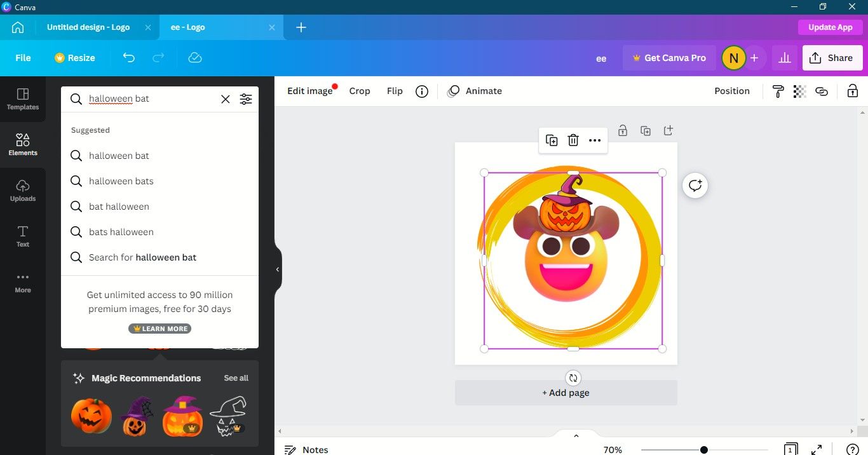Click the search magnifier in the search box

(x=76, y=99)
